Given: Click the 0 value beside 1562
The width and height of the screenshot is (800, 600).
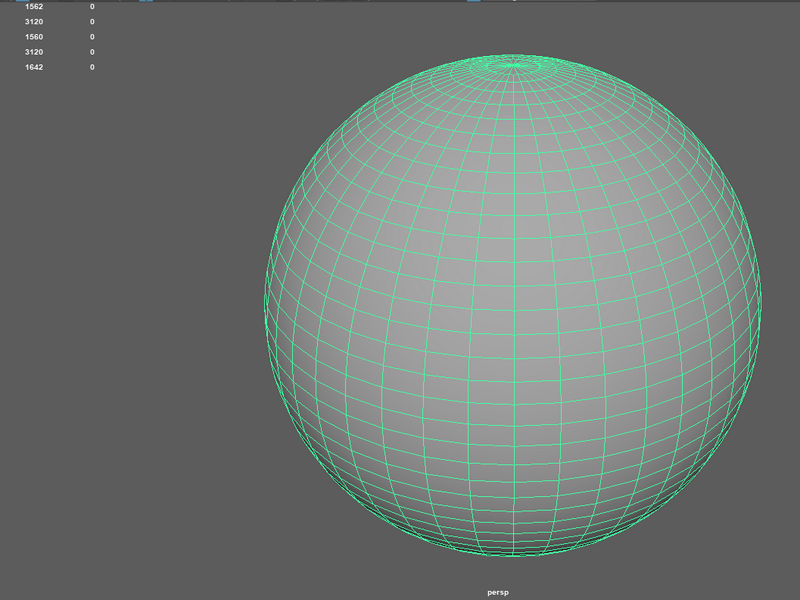Looking at the screenshot, I should pos(92,7).
